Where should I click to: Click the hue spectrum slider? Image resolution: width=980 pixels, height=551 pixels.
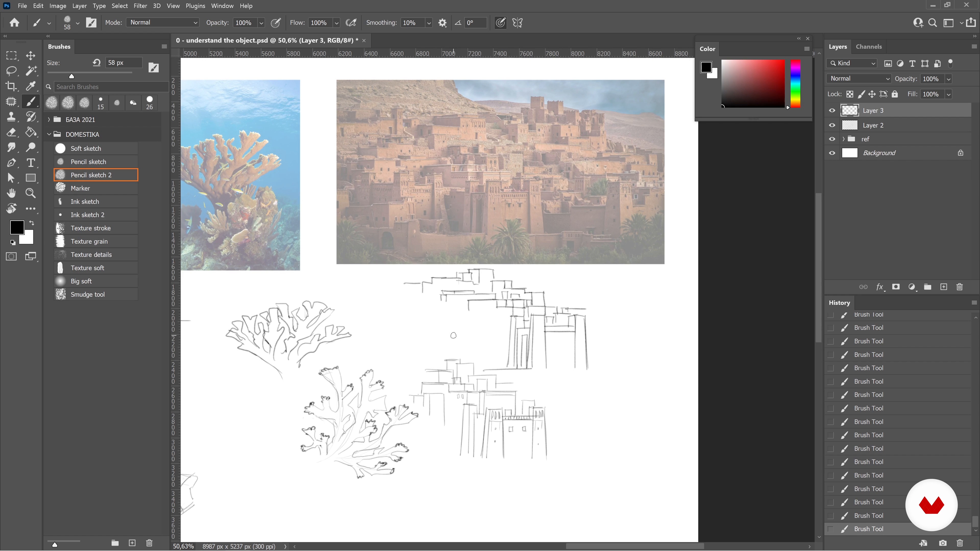[x=795, y=83]
